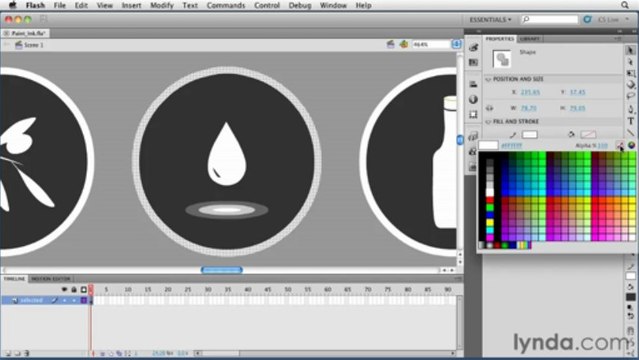639x360 pixels.
Task: Open the Info panel icon in dock
Action: tap(473, 99)
